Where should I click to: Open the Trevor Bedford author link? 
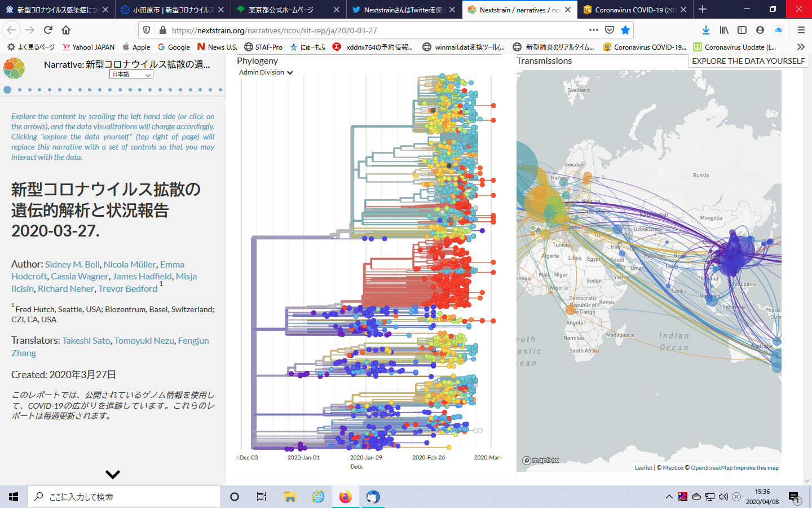pyautogui.click(x=127, y=288)
